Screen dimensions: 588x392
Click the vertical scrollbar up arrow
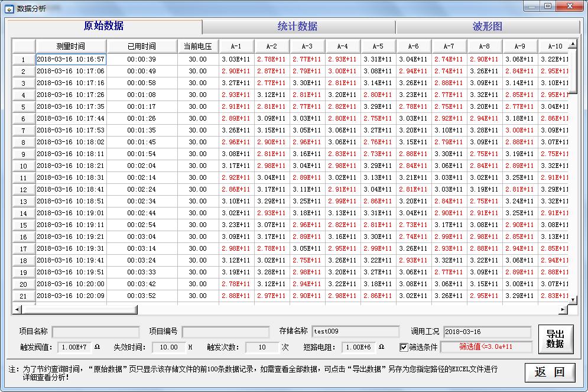(572, 44)
